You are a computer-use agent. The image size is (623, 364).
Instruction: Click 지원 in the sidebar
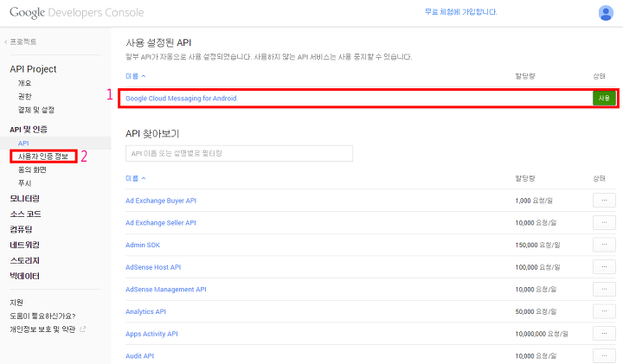[x=16, y=303]
